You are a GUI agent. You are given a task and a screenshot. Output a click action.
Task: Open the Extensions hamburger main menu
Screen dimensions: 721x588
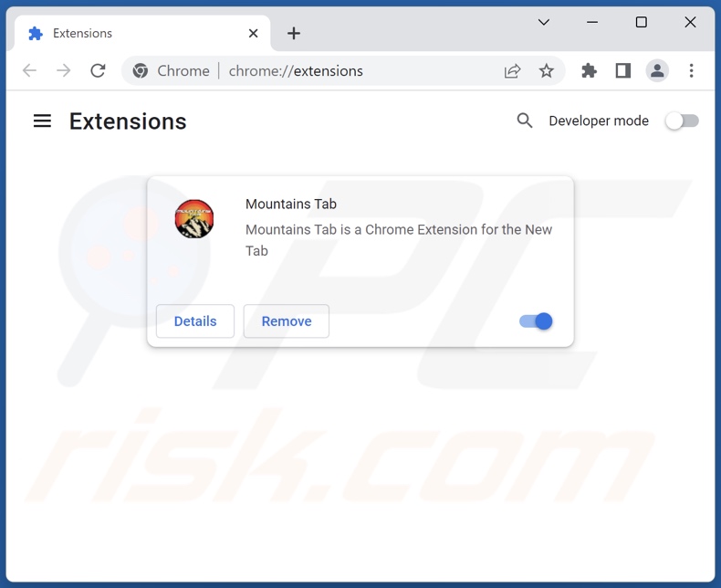[x=42, y=121]
